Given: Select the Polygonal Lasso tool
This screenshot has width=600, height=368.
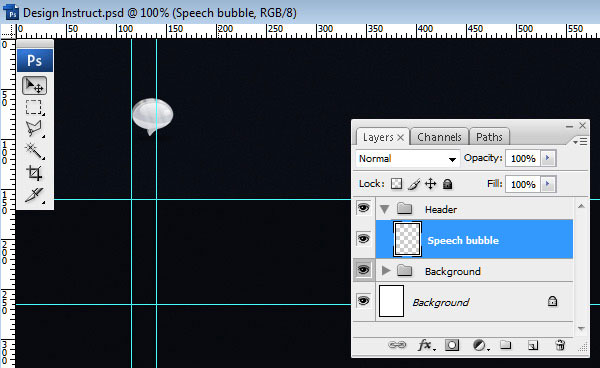Looking at the screenshot, I should tap(34, 129).
